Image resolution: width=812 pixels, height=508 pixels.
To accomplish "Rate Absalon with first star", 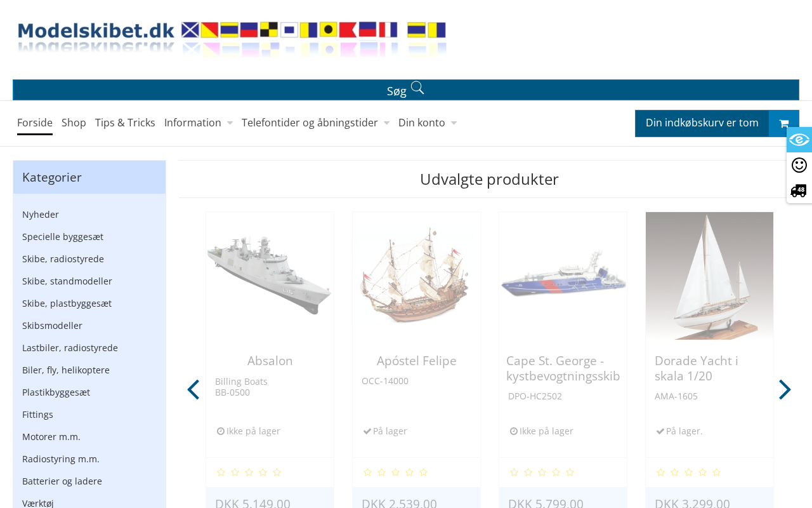I will 221,472.
